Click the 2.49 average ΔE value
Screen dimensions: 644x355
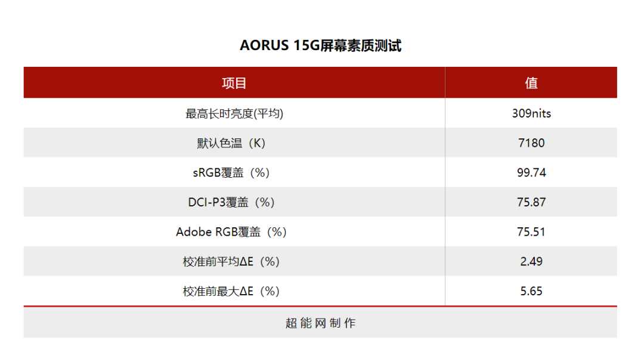531,261
